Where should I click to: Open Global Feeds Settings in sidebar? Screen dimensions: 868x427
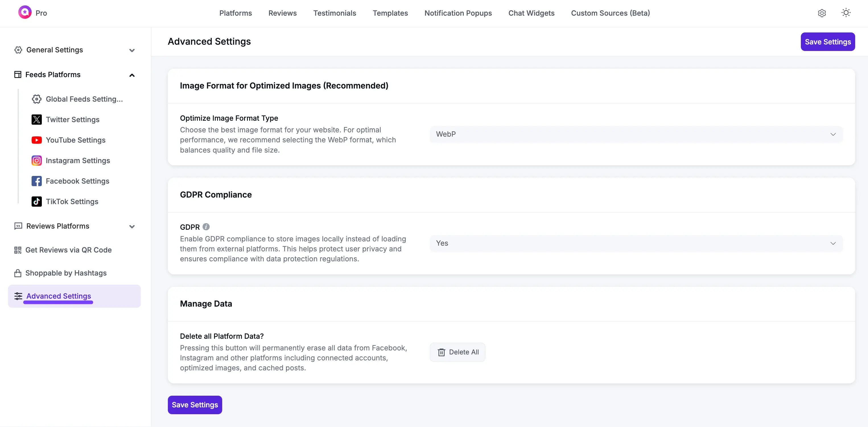[x=84, y=99]
